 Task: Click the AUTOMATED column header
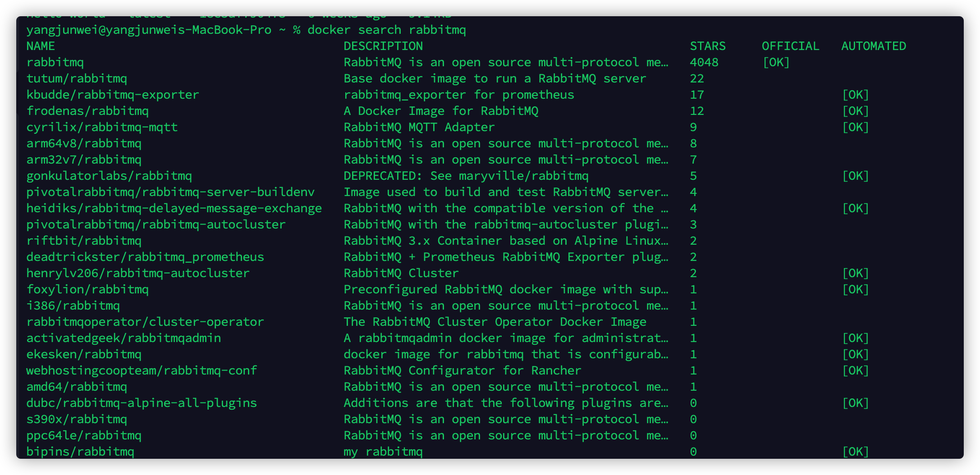click(x=874, y=46)
